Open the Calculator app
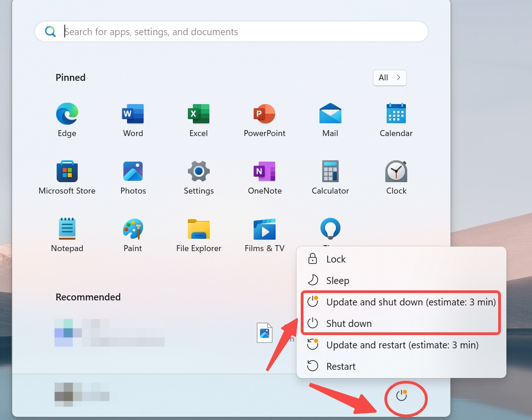This screenshot has width=532, height=420. point(330,177)
